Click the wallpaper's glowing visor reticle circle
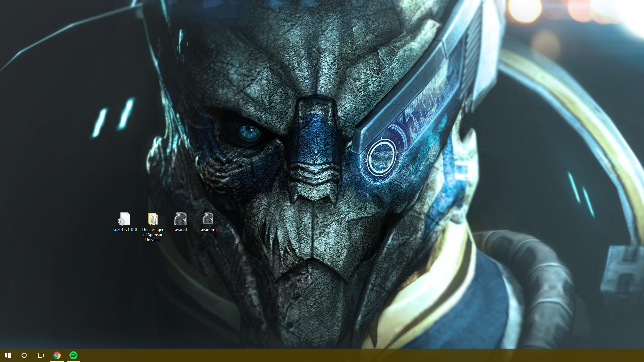644x362 pixels. (x=381, y=158)
